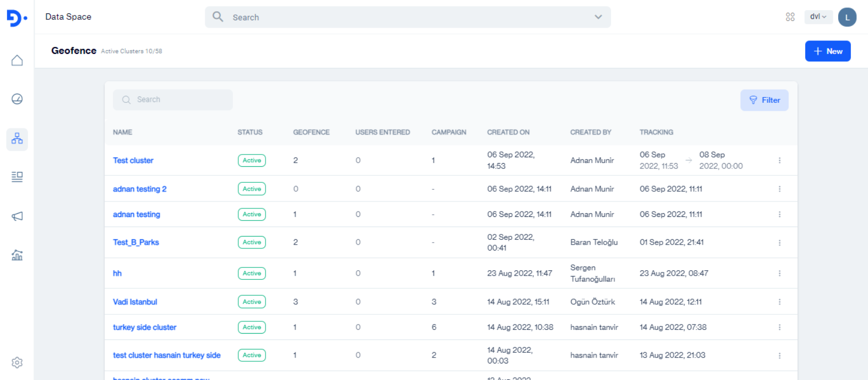
Task: Sort by the Created On column header
Action: pos(508,132)
